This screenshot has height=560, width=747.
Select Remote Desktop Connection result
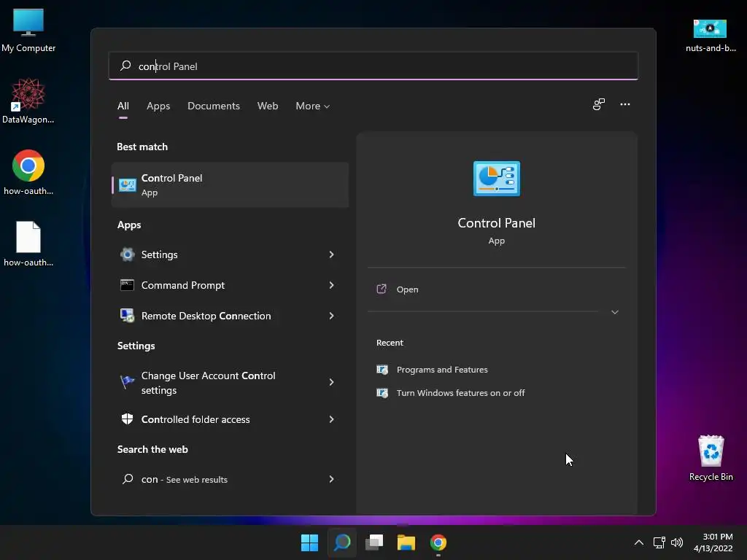pos(230,316)
